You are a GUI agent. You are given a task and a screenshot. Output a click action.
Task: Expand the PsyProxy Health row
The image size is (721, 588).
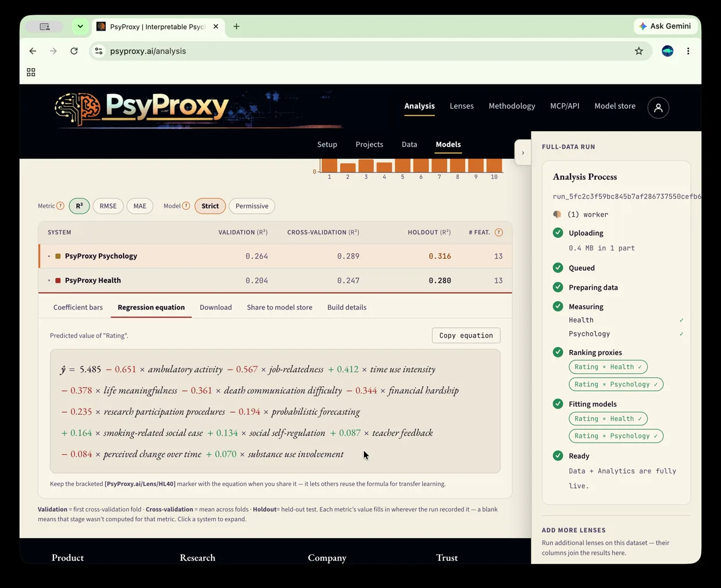point(276,280)
